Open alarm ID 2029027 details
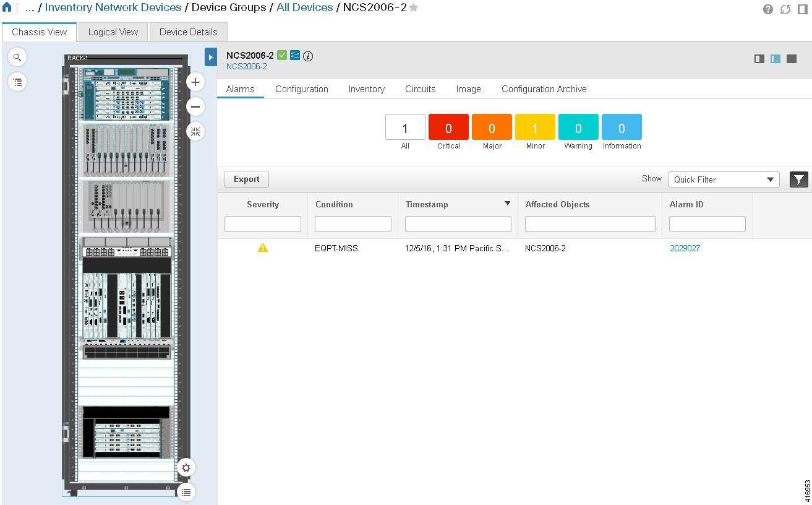The image size is (812, 505). 685,248
